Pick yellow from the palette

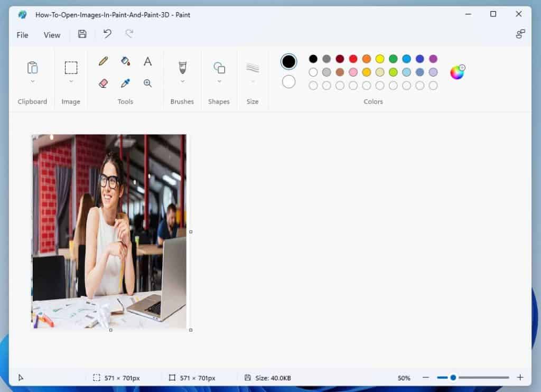click(x=380, y=59)
